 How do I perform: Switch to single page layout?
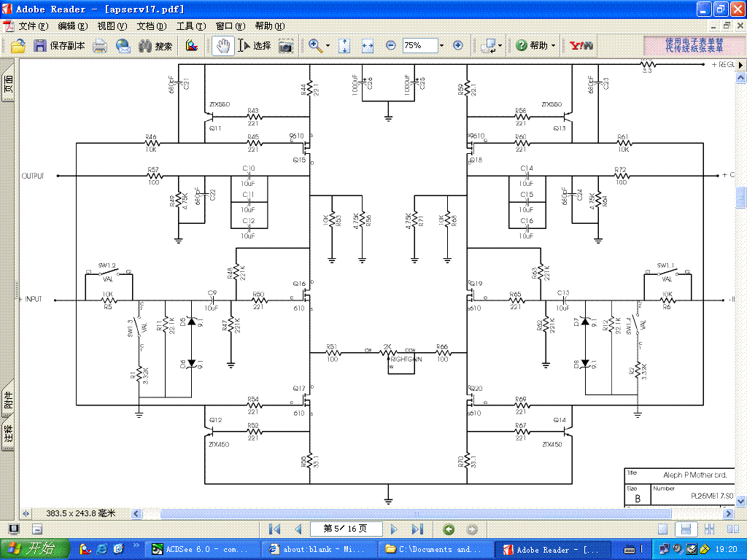click(x=662, y=529)
